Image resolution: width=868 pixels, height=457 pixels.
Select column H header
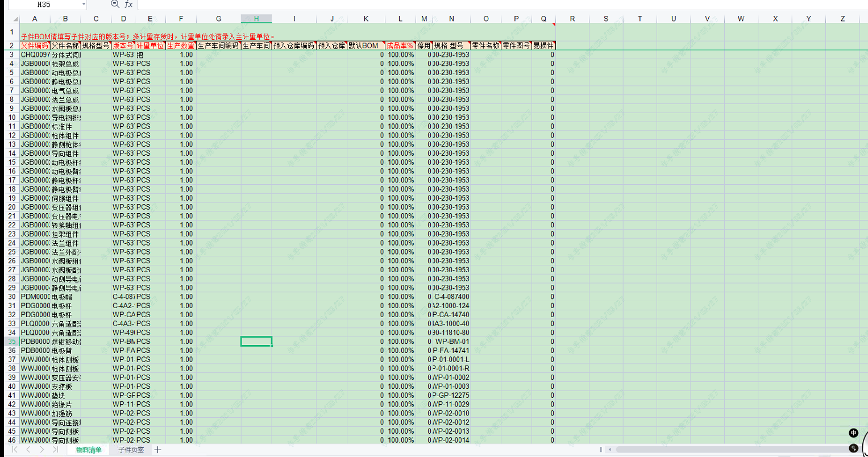coord(256,19)
